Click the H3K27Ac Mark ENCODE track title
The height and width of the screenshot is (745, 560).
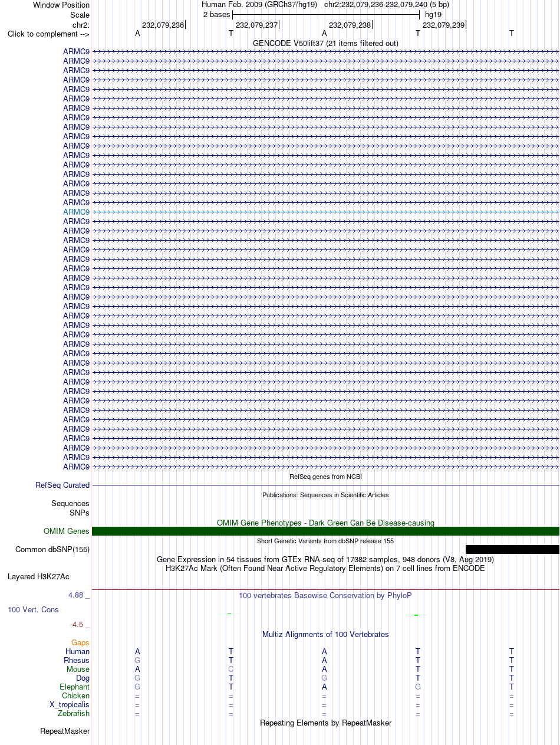coord(325,569)
